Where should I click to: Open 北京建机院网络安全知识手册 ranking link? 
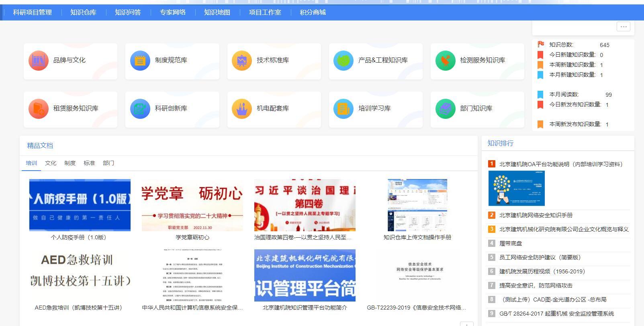[536, 215]
